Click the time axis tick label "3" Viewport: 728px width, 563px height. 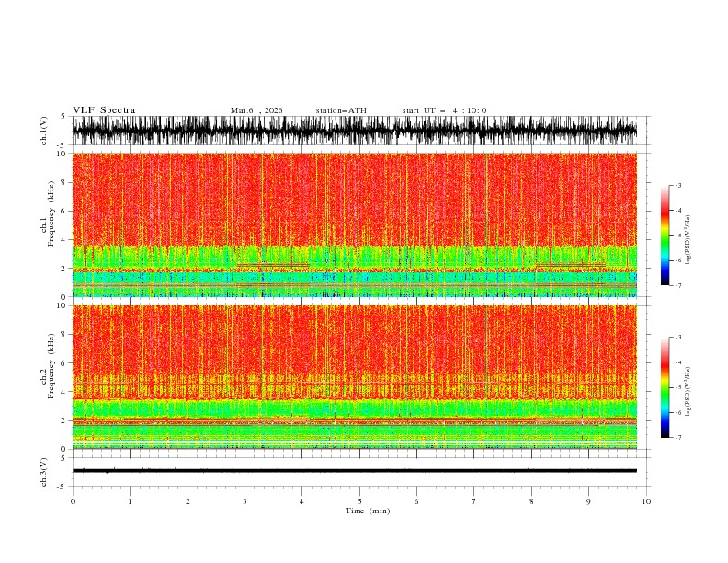tap(245, 501)
